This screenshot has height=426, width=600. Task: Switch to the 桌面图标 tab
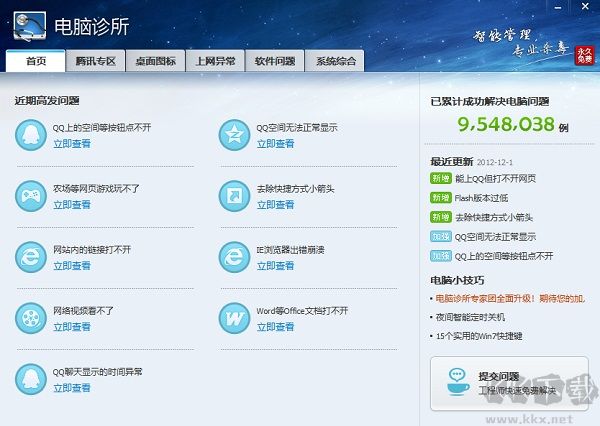155,61
